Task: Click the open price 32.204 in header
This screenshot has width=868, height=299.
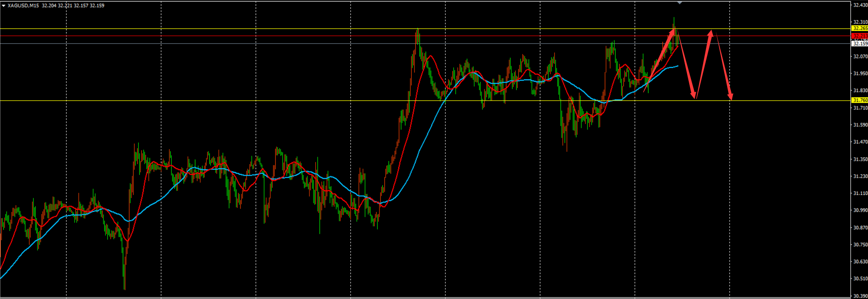Action: 49,6
